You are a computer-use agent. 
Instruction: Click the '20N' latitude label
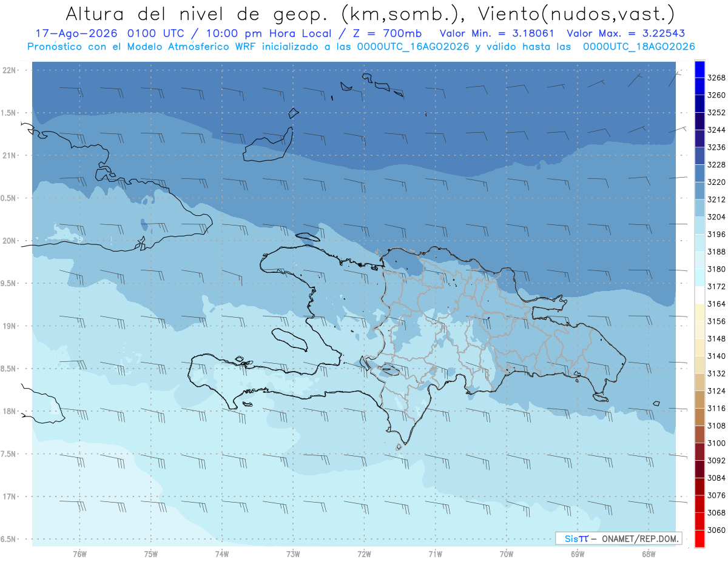click(8, 241)
